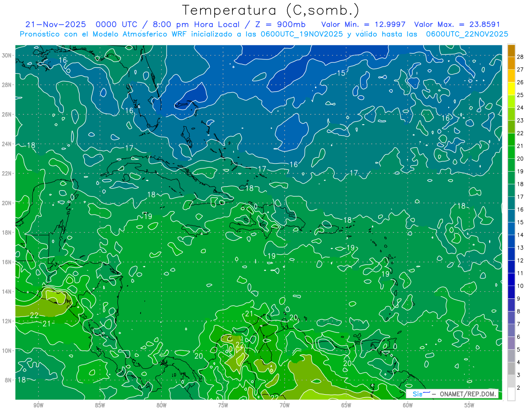This screenshot has height=411, width=532.
Task: Click the legend value '7'
Action: (519, 324)
